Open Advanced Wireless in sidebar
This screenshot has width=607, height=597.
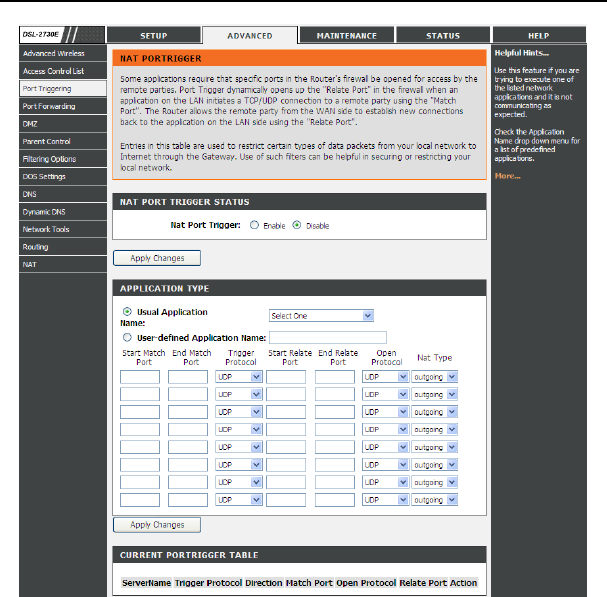[63, 53]
